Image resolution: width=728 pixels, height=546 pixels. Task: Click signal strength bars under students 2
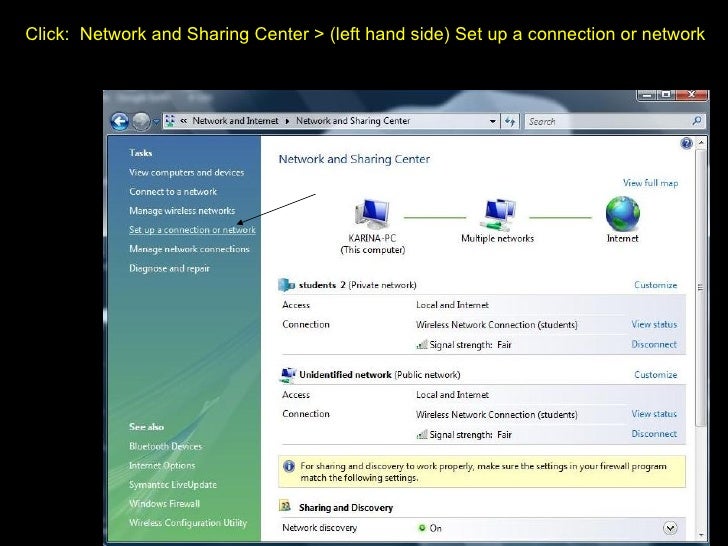(x=422, y=344)
